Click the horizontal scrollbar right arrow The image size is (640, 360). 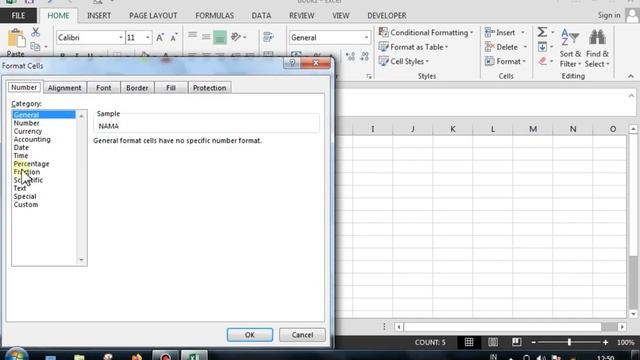click(x=622, y=327)
